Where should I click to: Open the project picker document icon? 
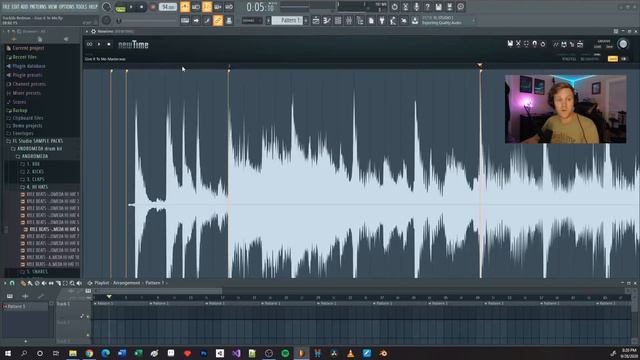[x=371, y=20]
